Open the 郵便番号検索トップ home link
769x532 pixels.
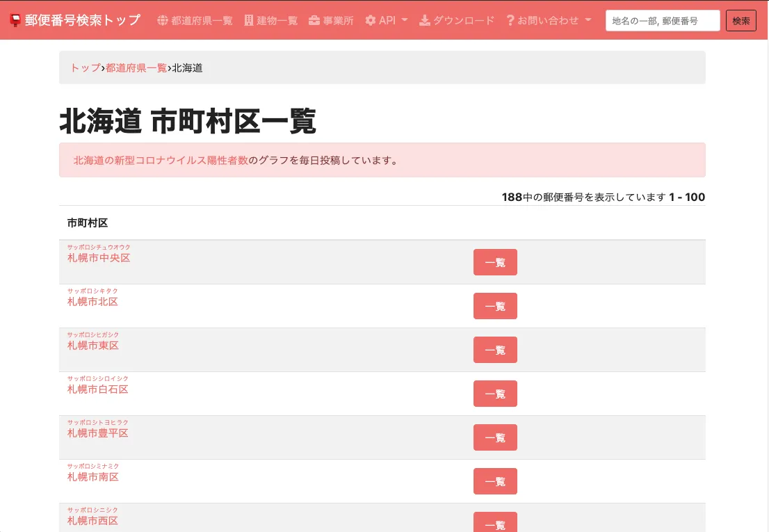(x=82, y=20)
